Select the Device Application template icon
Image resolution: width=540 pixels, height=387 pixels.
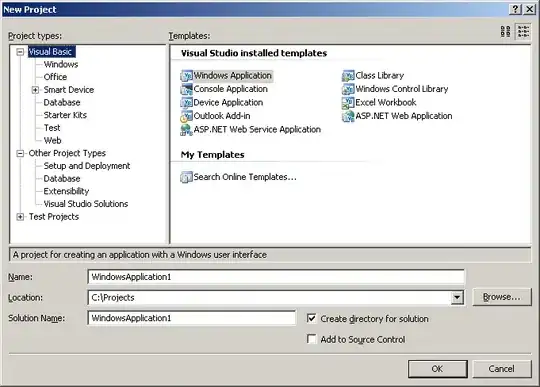point(186,103)
